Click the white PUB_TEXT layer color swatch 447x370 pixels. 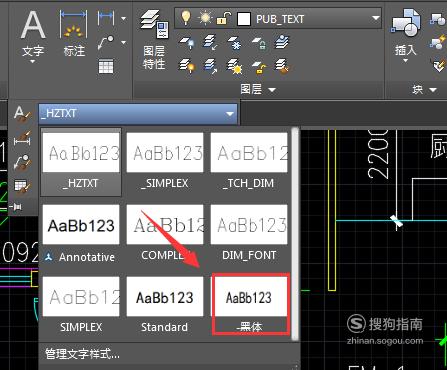[244, 19]
